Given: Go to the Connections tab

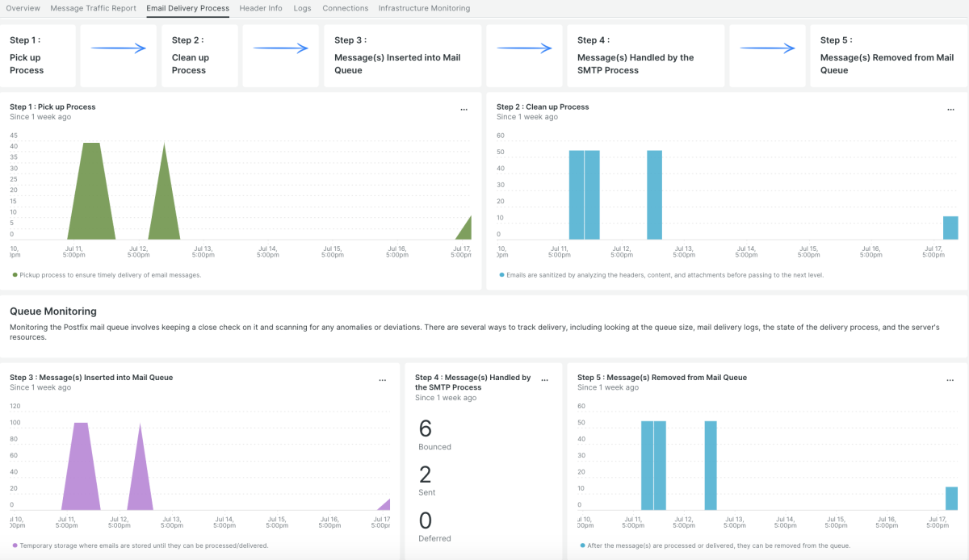Looking at the screenshot, I should point(345,8).
